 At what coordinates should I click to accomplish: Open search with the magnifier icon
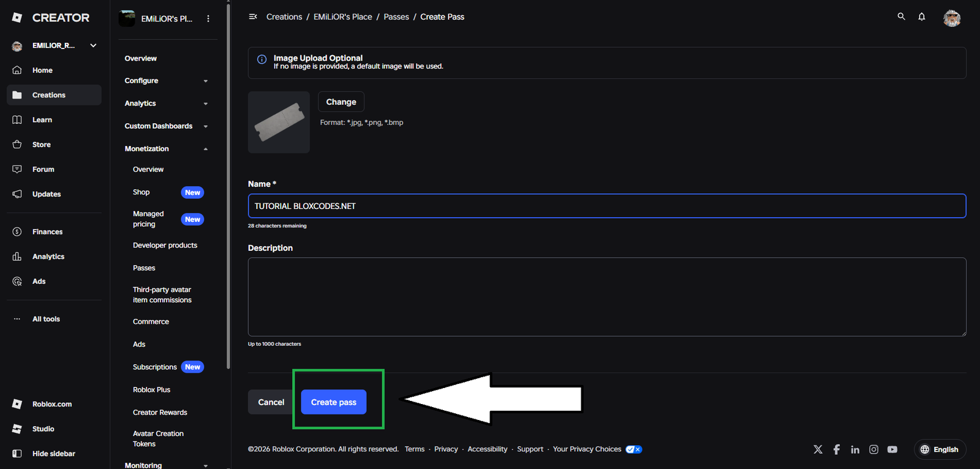tap(901, 17)
